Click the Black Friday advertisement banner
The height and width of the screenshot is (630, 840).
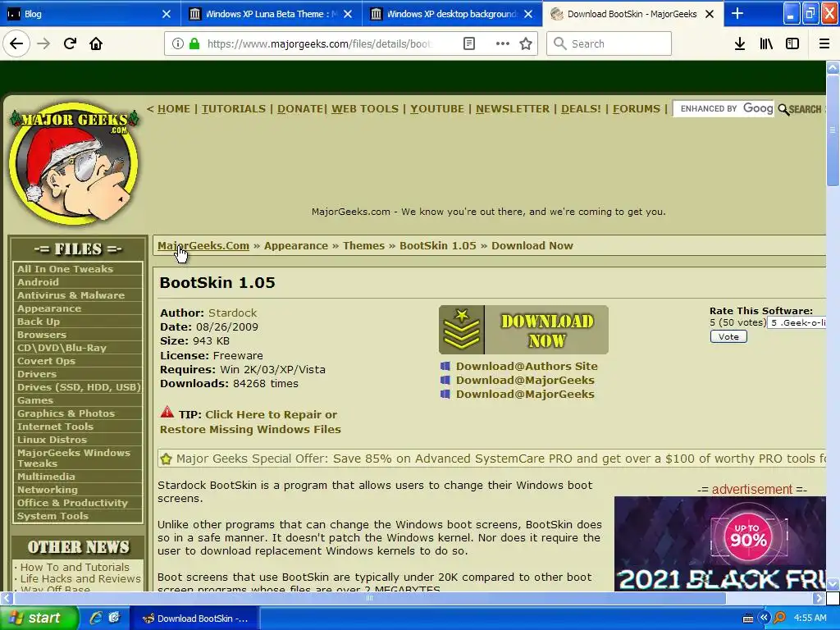click(720, 543)
